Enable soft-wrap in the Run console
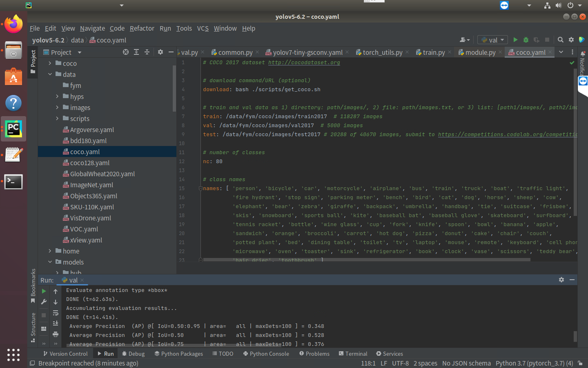The height and width of the screenshot is (368, 588). tap(56, 313)
